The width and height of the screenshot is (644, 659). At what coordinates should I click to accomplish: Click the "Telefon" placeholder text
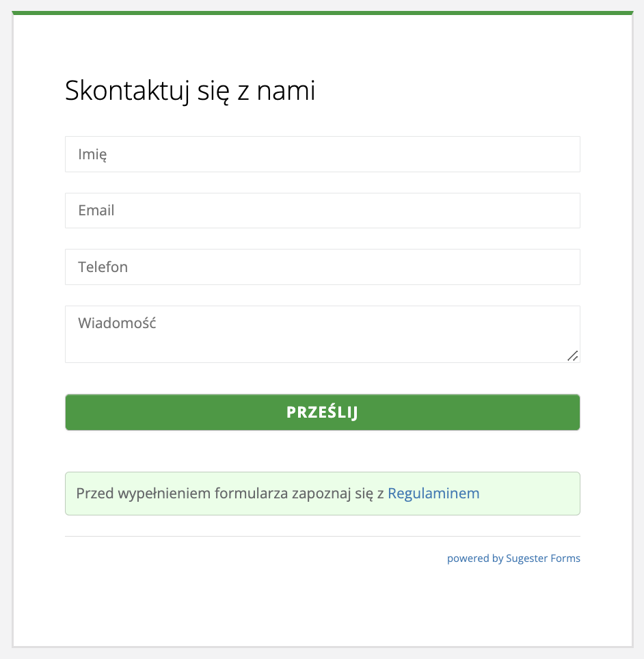click(103, 267)
